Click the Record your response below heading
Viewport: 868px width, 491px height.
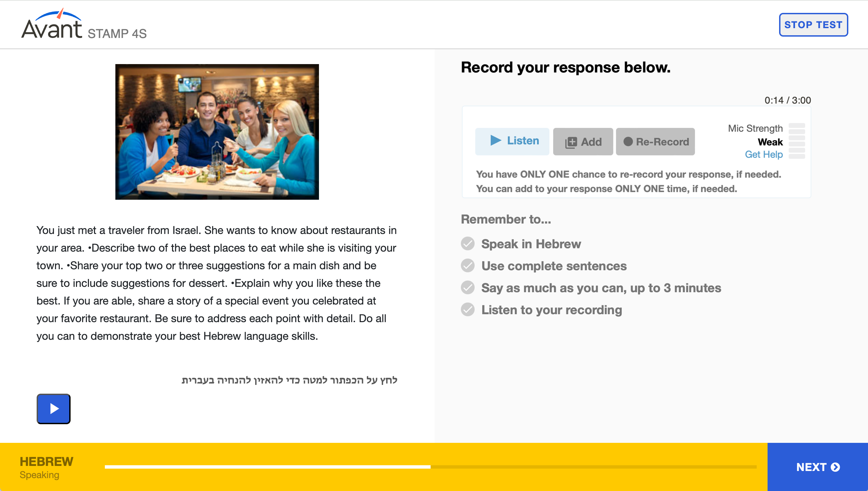566,67
